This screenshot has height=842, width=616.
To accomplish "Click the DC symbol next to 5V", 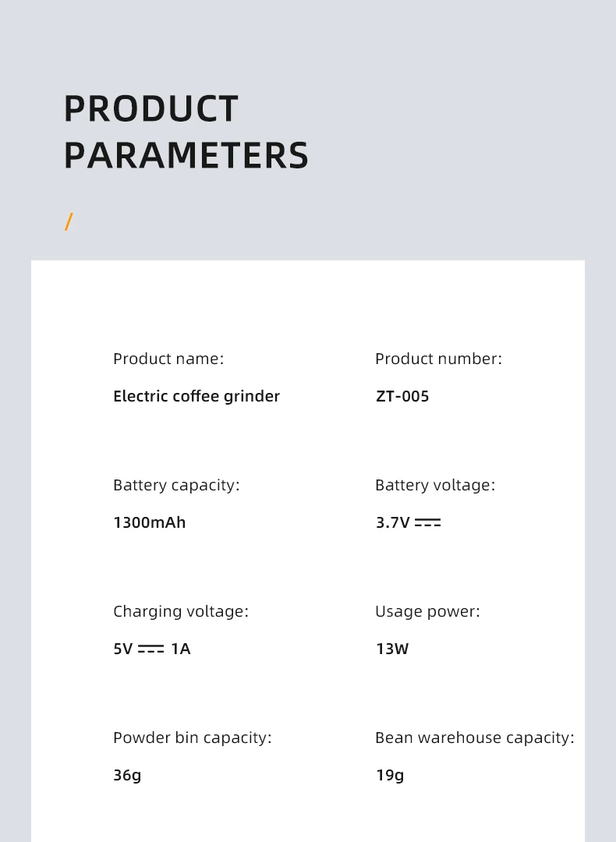I will [x=151, y=649].
